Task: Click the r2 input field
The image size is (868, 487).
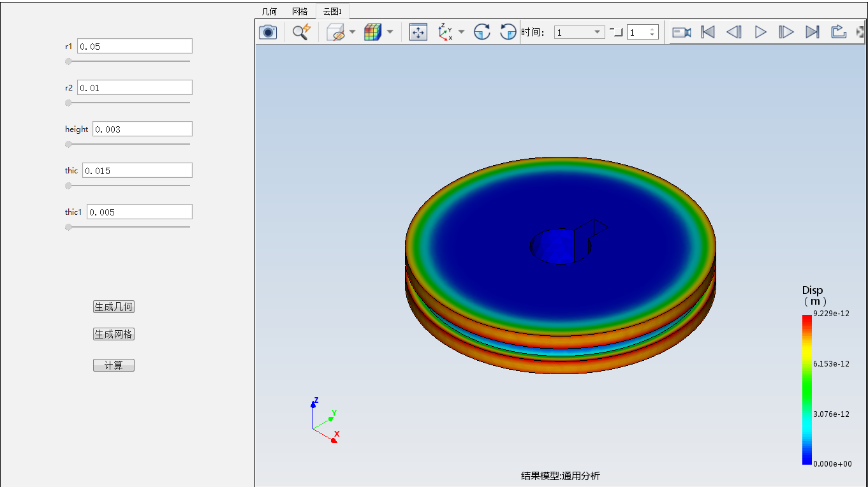Action: click(x=135, y=87)
